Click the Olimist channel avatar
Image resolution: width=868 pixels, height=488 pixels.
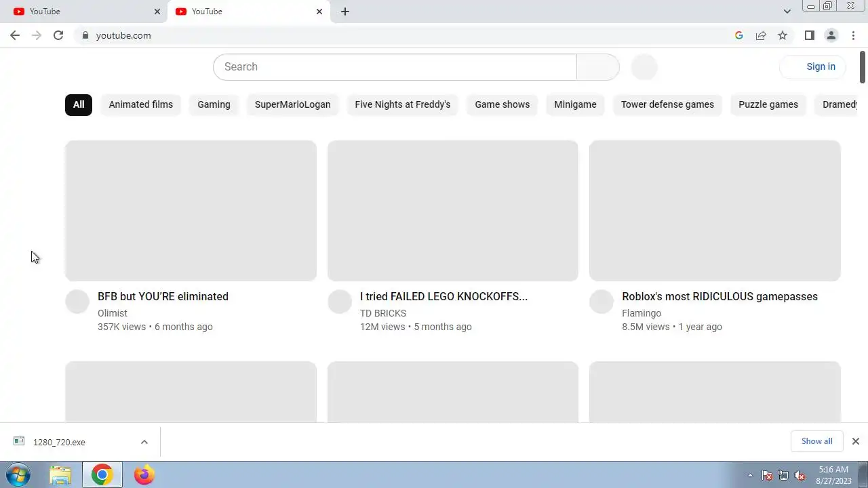tap(77, 302)
